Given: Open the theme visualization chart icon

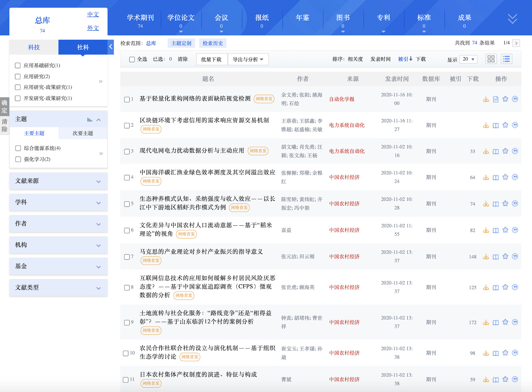Looking at the screenshot, I should (x=90, y=119).
